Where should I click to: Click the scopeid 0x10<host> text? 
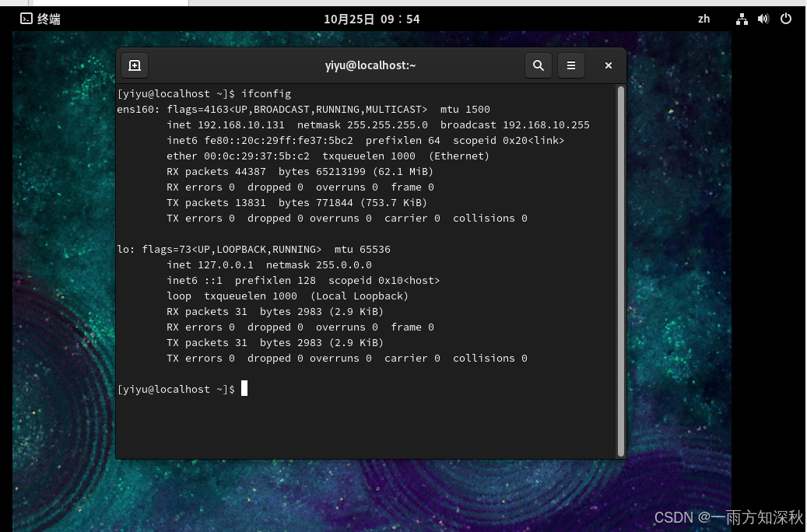click(x=384, y=281)
